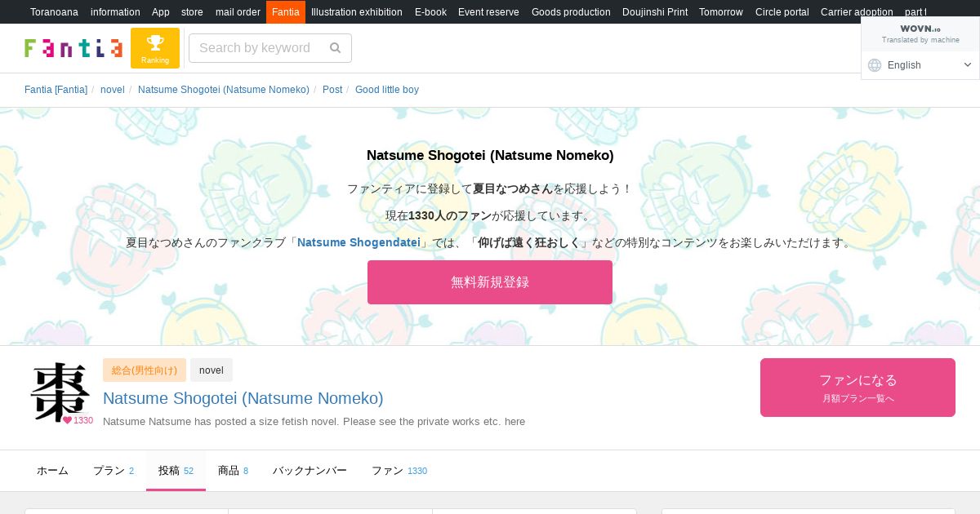Switch to the ホーム tab
980x514 pixels.
point(53,471)
